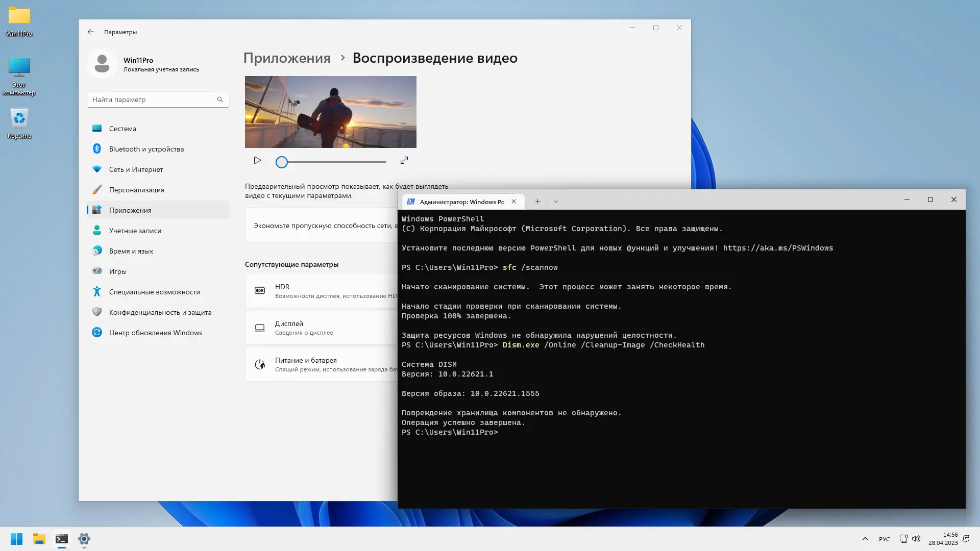Expand video preview to fullscreen

click(404, 161)
